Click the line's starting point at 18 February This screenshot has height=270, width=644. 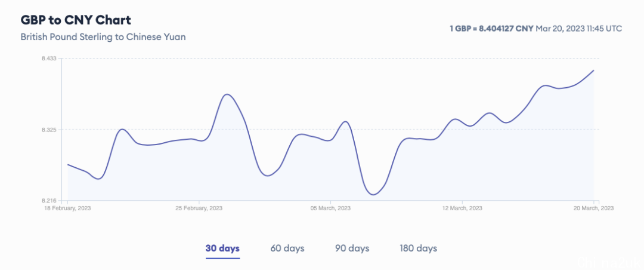68,165
